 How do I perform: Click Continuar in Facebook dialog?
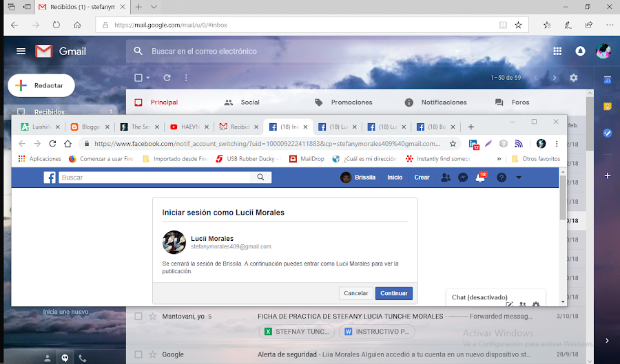point(394,293)
